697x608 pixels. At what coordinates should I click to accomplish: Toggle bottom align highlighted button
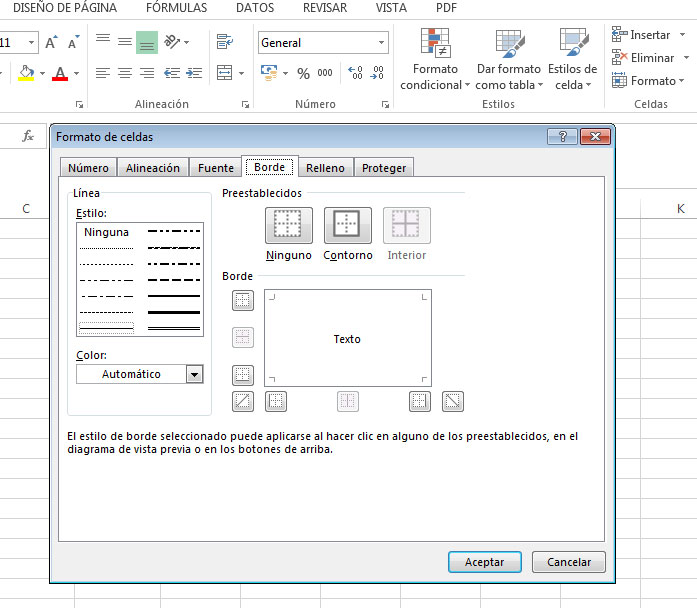tap(147, 42)
